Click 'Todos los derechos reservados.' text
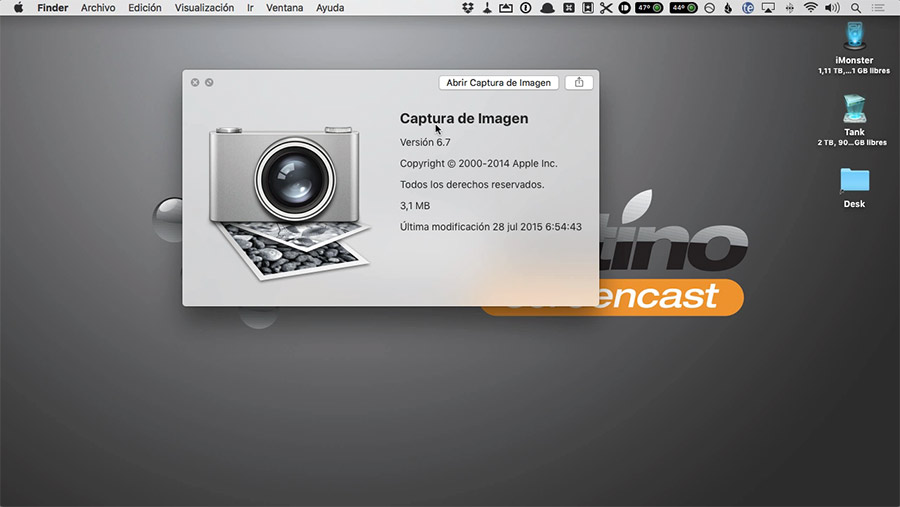The image size is (900, 507). 472,185
